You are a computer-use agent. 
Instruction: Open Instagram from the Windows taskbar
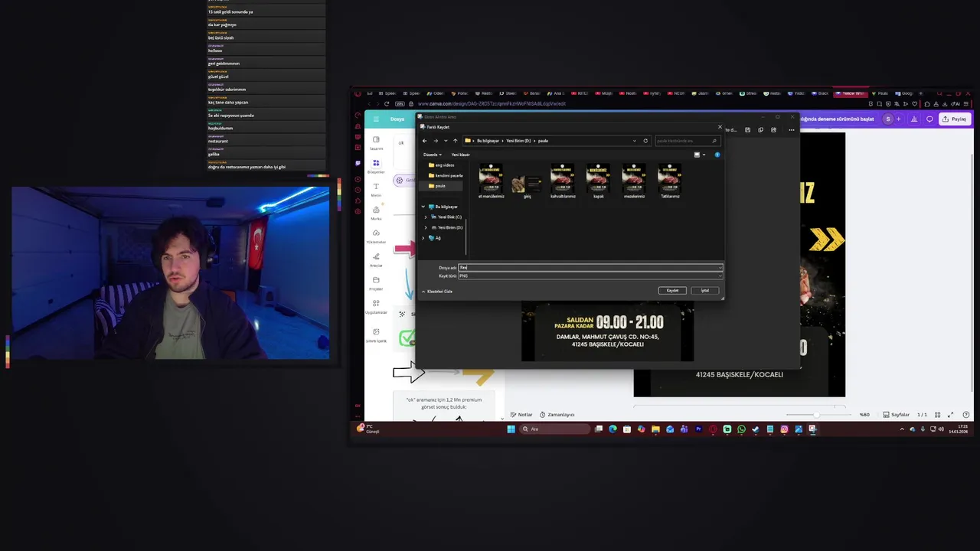click(x=784, y=429)
